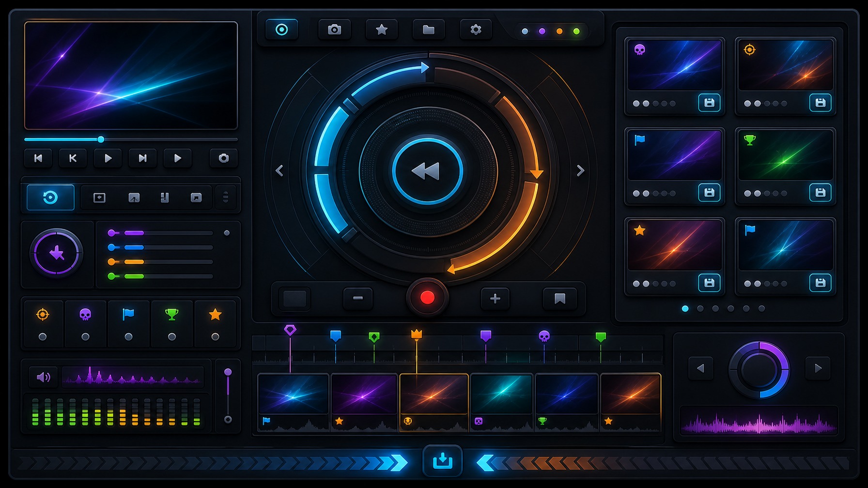Open the skull-tagged highlight card thumbnail
Viewport: 868px width, 488px height.
click(675, 65)
